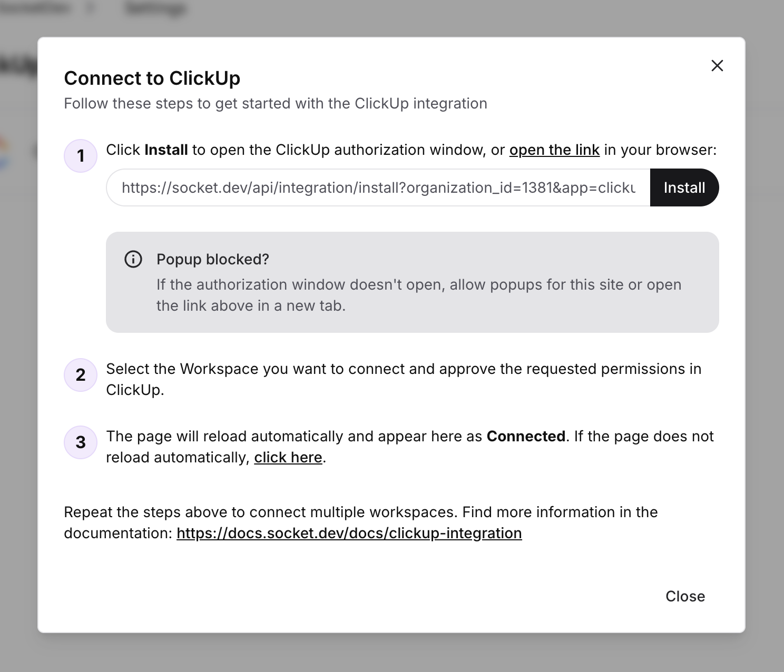784x672 pixels.
Task: Click the bold 'Install' word in step 1
Action: pos(166,150)
